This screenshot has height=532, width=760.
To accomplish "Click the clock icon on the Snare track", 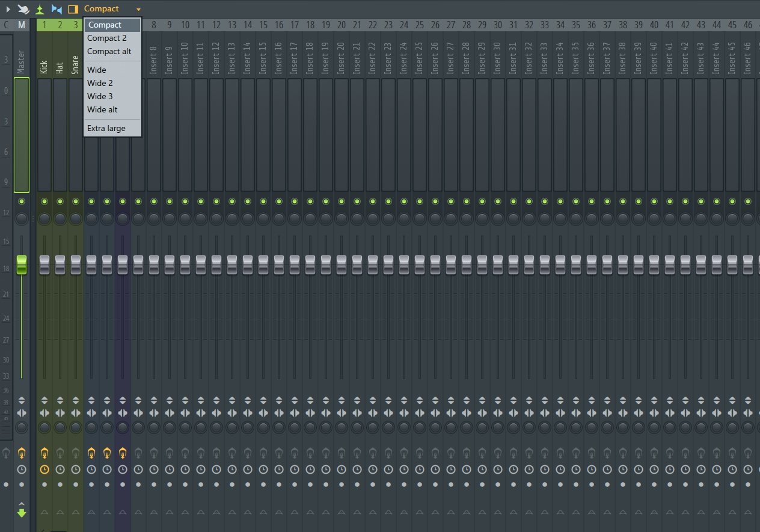I will pyautogui.click(x=75, y=469).
